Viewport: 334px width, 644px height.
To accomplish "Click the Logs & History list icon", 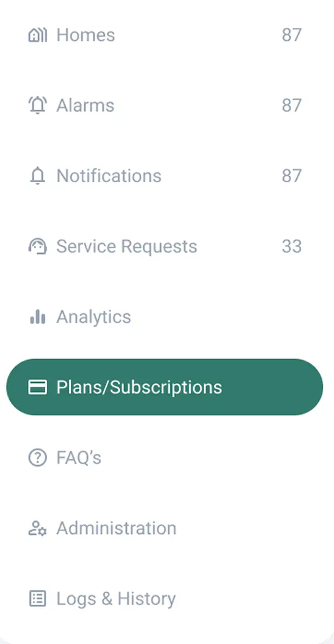I will pyautogui.click(x=37, y=598).
